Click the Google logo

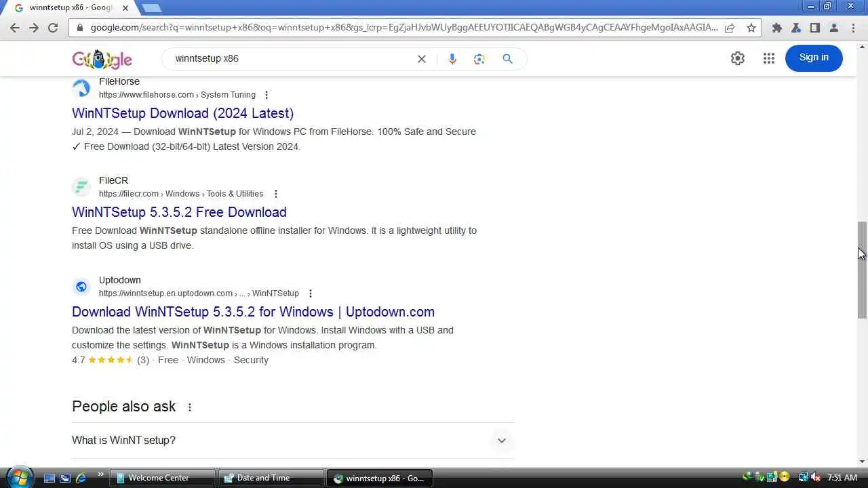(102, 59)
